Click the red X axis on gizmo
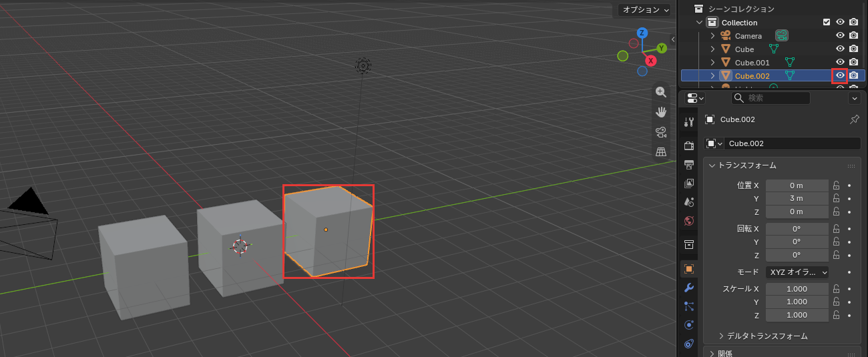This screenshot has width=868, height=357. (x=650, y=61)
